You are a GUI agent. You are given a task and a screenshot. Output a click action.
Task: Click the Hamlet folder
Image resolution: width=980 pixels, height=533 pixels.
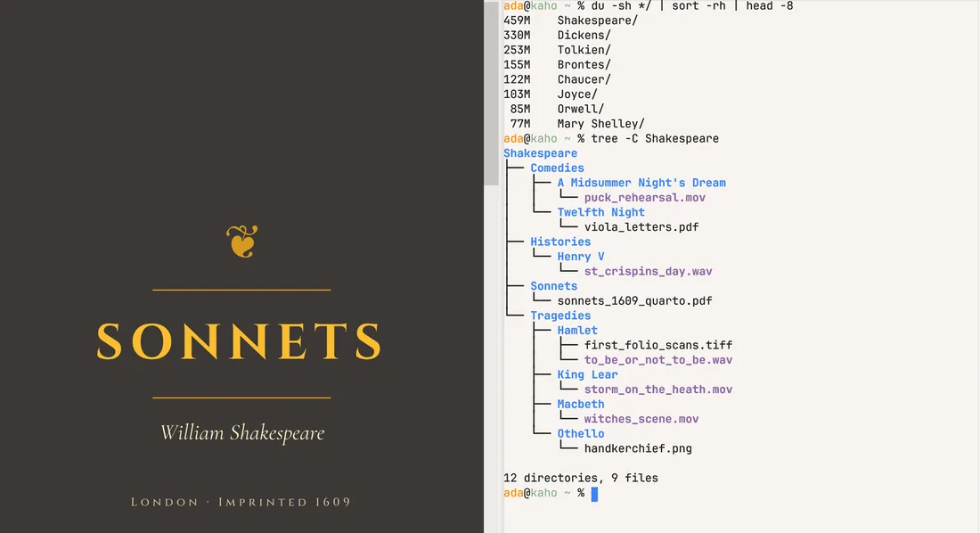pyautogui.click(x=577, y=331)
